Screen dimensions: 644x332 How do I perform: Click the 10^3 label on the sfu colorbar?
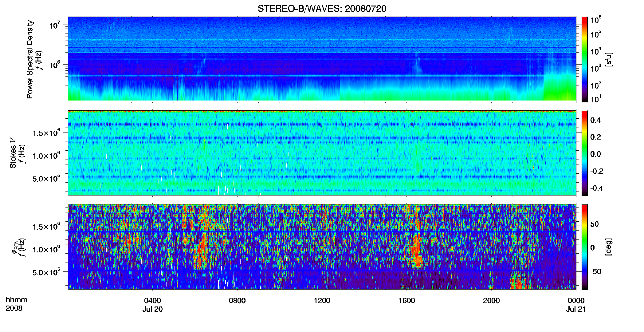[x=596, y=68]
